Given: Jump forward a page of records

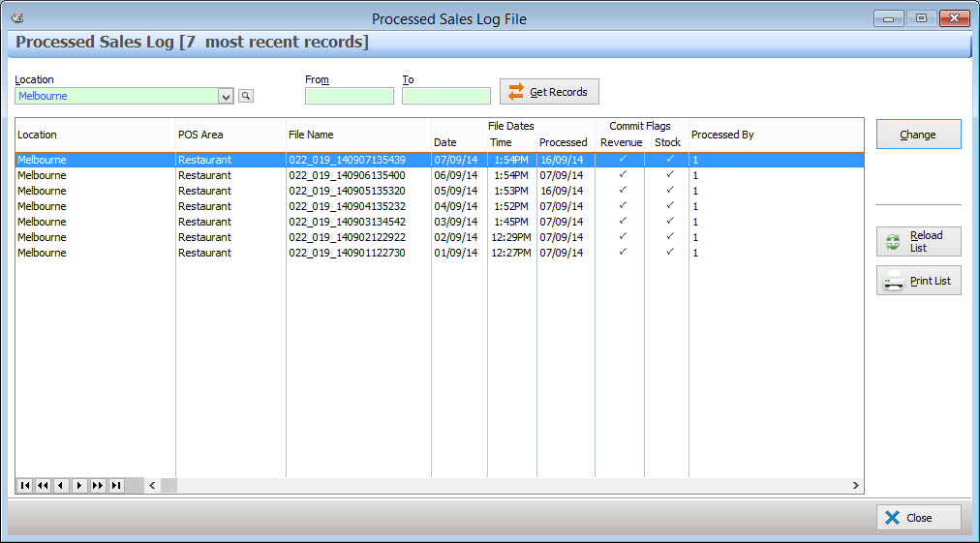Looking at the screenshot, I should point(98,486).
